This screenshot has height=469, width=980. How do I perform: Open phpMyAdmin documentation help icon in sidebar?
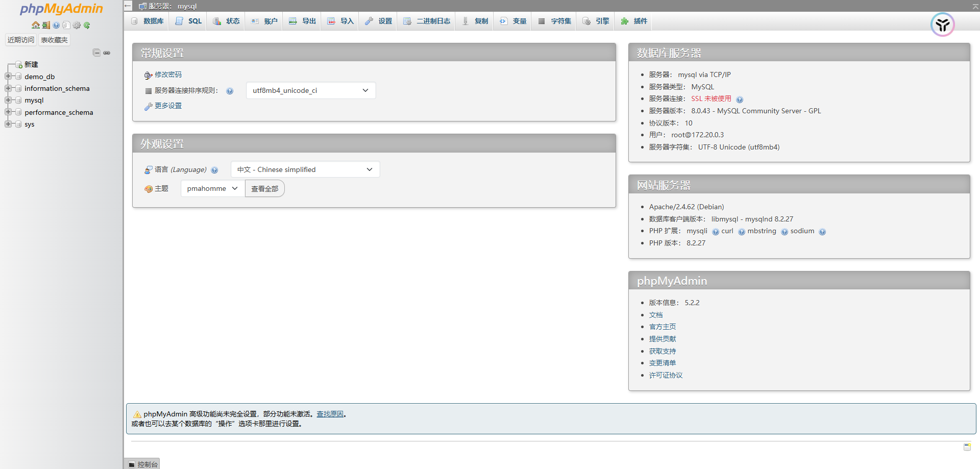pyautogui.click(x=56, y=25)
